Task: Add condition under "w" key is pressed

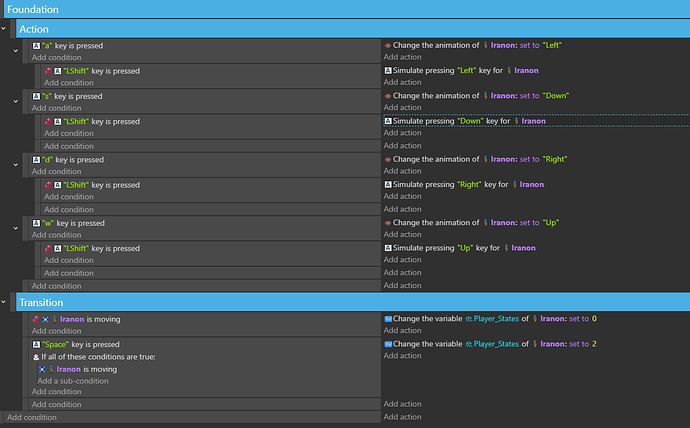Action: point(56,235)
